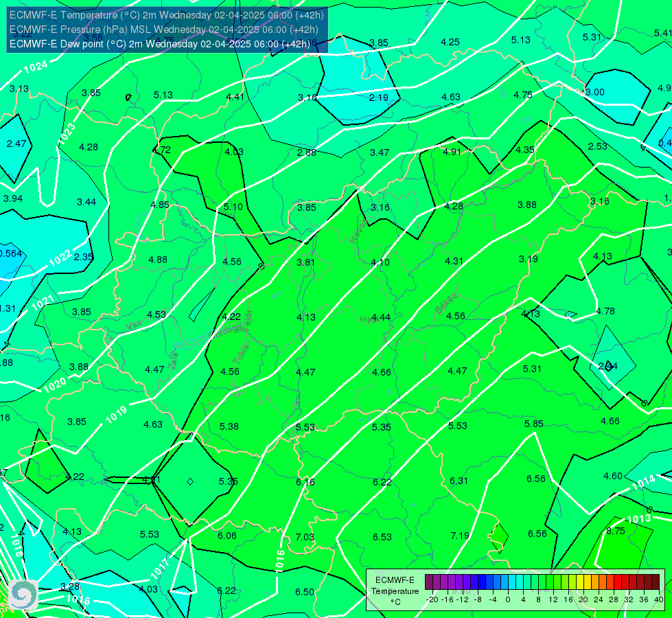Image resolution: width=672 pixels, height=618 pixels.
Task: Click the 5.38 temperature value
Action: [229, 426]
